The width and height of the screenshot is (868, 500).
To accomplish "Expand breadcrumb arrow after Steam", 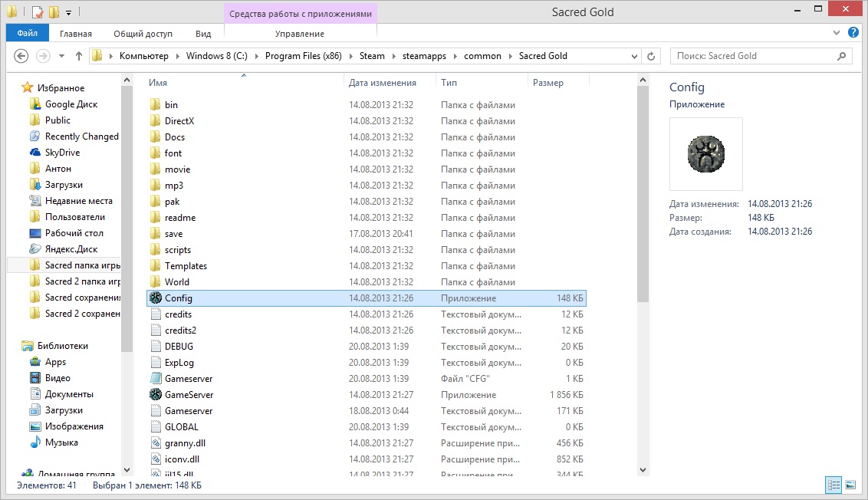I will (x=393, y=56).
